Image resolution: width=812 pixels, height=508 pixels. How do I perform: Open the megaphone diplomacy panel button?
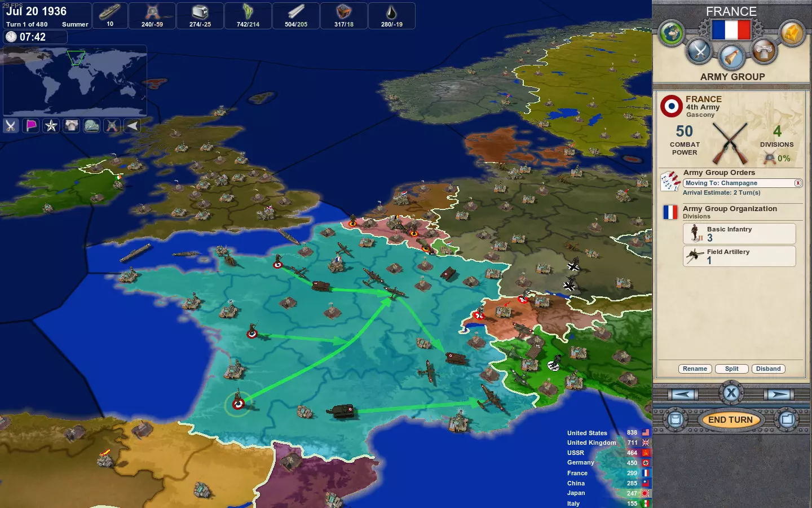pyautogui.click(x=731, y=57)
